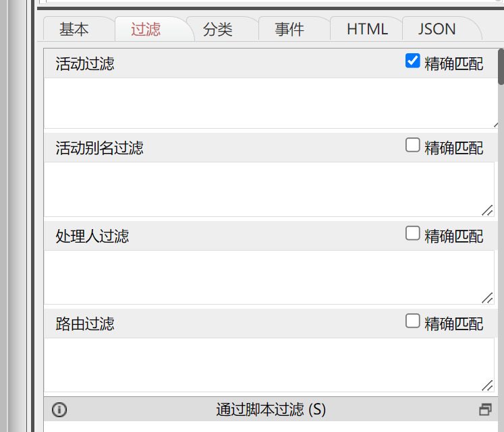
Task: Uncheck 精确匹配 for 活动过滤
Action: [413, 61]
